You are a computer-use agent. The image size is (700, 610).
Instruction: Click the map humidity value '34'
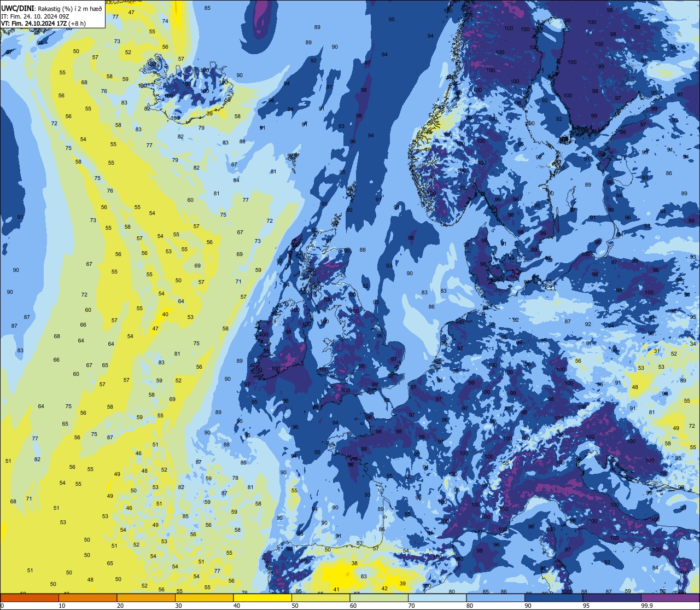693,344
